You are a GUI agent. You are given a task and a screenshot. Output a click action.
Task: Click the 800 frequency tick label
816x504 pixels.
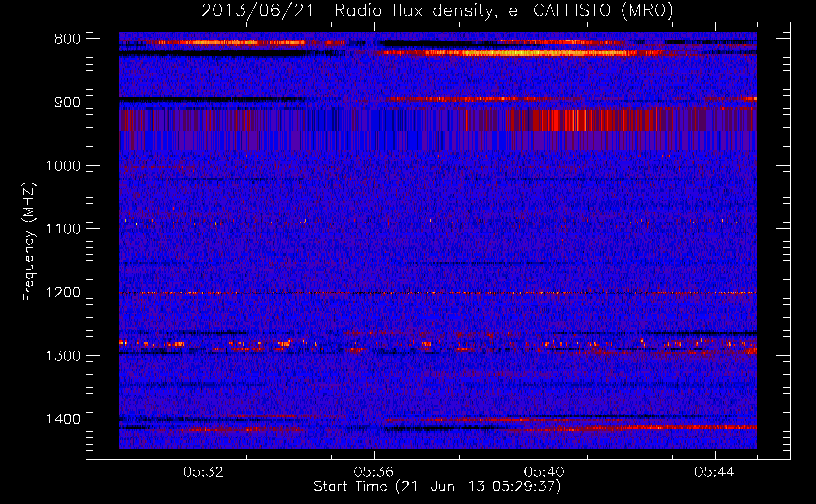coord(67,39)
